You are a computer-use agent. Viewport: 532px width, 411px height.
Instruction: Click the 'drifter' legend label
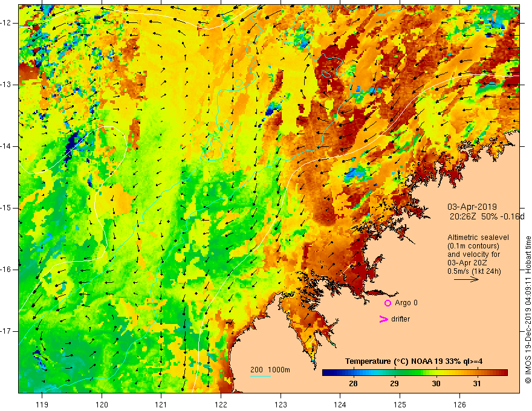(400, 319)
